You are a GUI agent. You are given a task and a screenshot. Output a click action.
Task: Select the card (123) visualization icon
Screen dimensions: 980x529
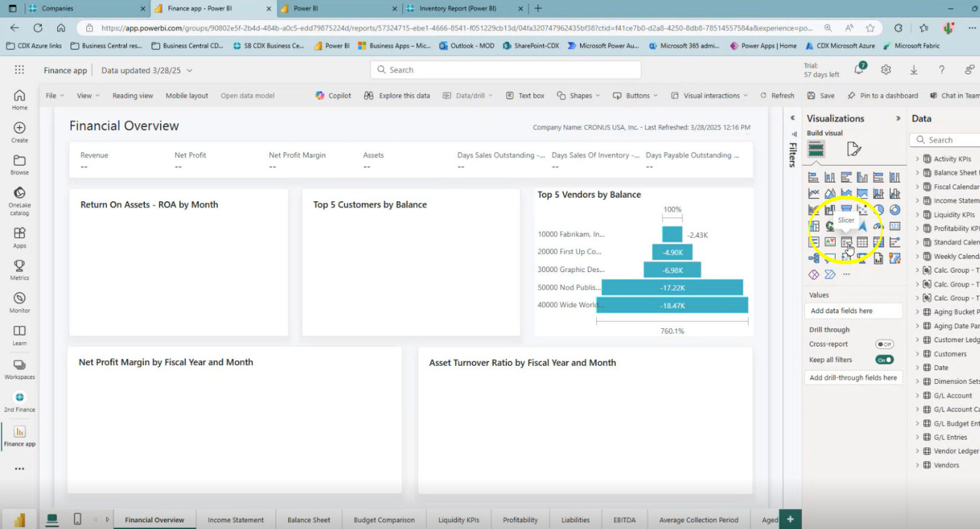point(895,226)
